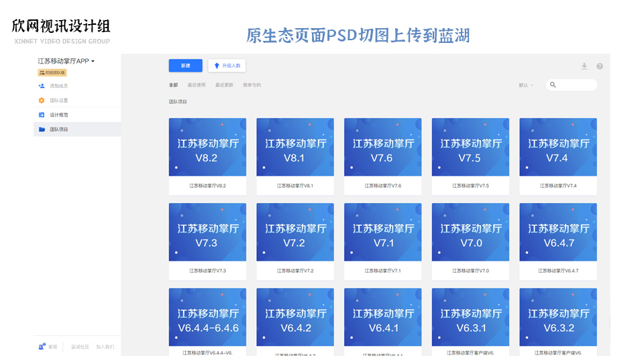This screenshot has width=644, height=362.
Task: Select the 全部 tab
Action: click(x=173, y=85)
